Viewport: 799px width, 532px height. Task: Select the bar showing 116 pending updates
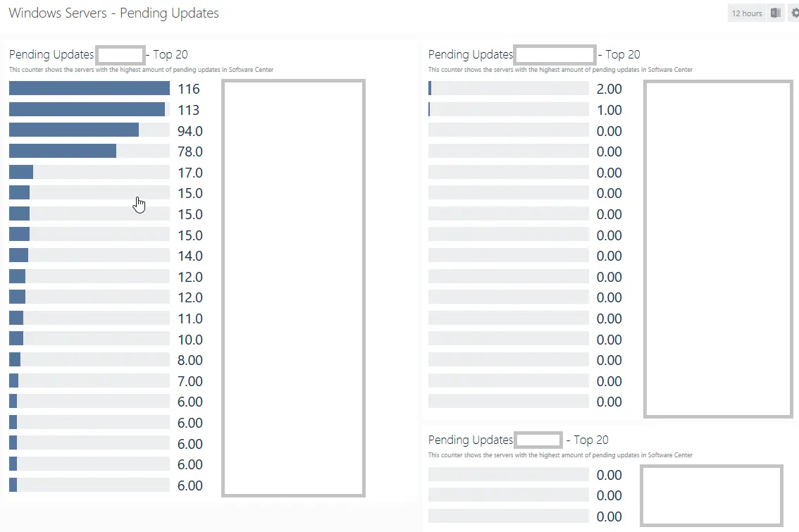point(89,88)
